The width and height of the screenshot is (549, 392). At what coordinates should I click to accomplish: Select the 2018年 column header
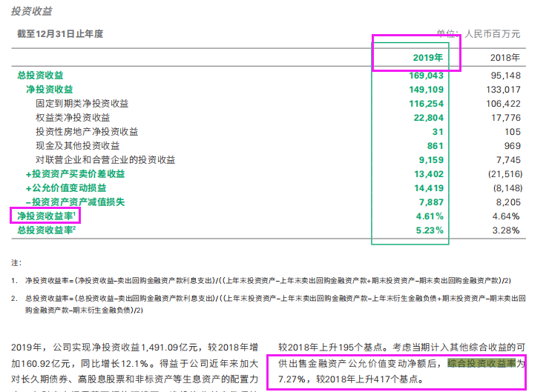click(505, 57)
